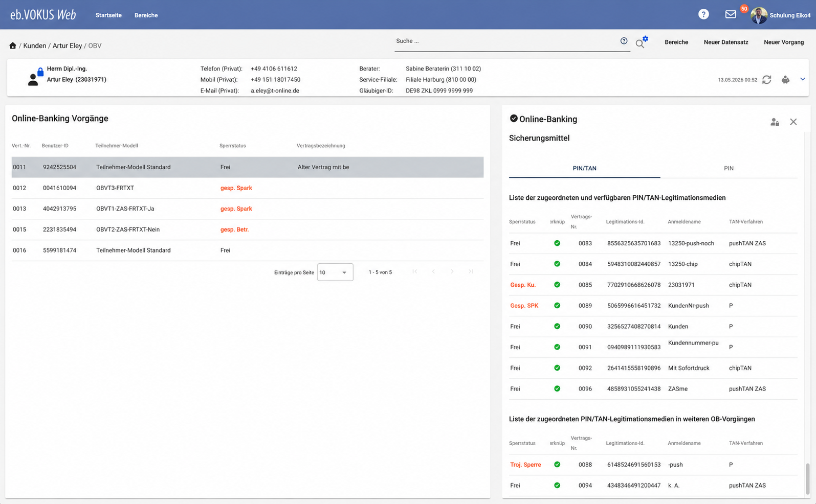Image resolution: width=816 pixels, height=504 pixels.
Task: Click the Online-Banking panel scrollbar
Action: [x=807, y=478]
